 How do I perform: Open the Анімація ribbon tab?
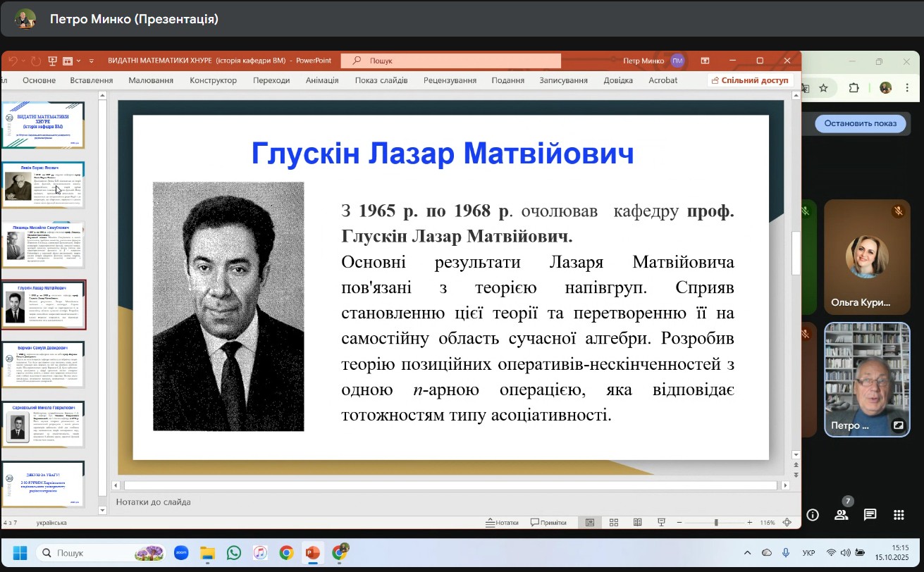click(x=321, y=80)
